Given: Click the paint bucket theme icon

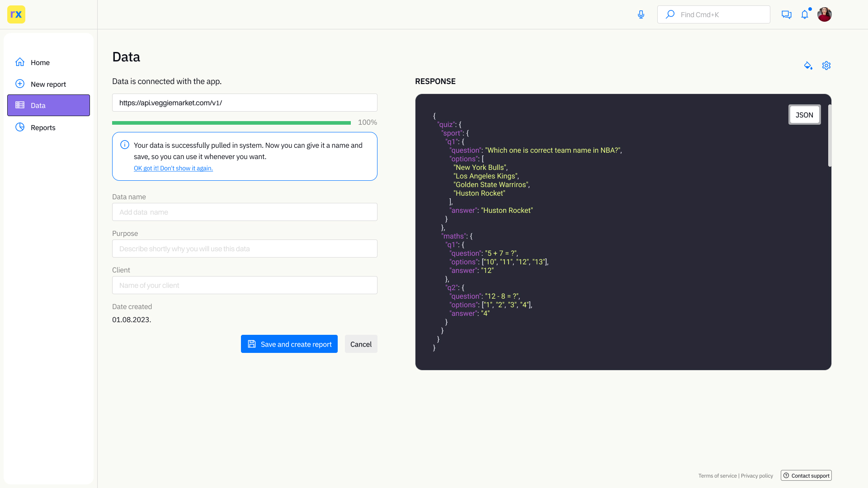Looking at the screenshot, I should [x=808, y=66].
